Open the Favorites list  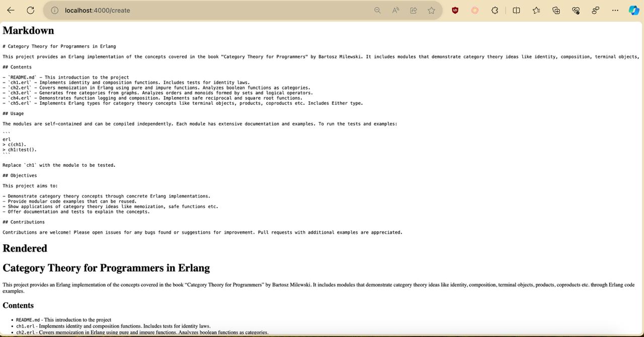click(x=536, y=10)
